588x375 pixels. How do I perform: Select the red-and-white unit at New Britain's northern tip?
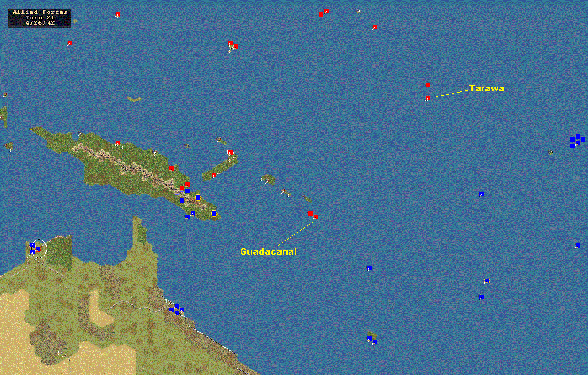pos(230,152)
